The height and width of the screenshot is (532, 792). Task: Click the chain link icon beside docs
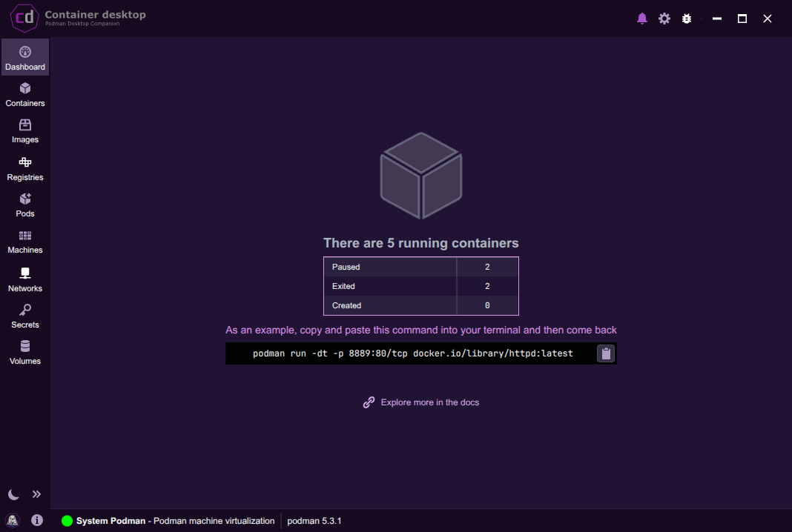coord(369,402)
